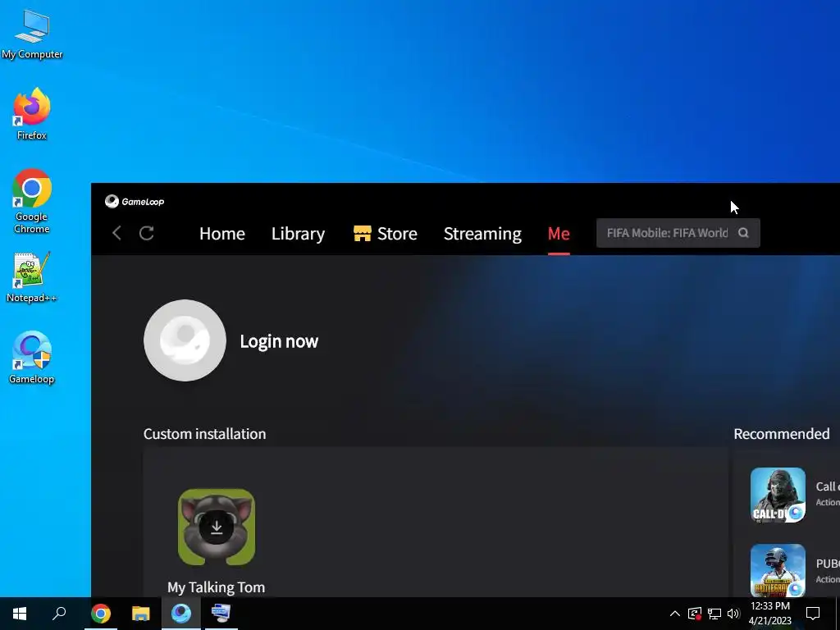
Task: Click the My Talking Tom label
Action: pyautogui.click(x=216, y=587)
